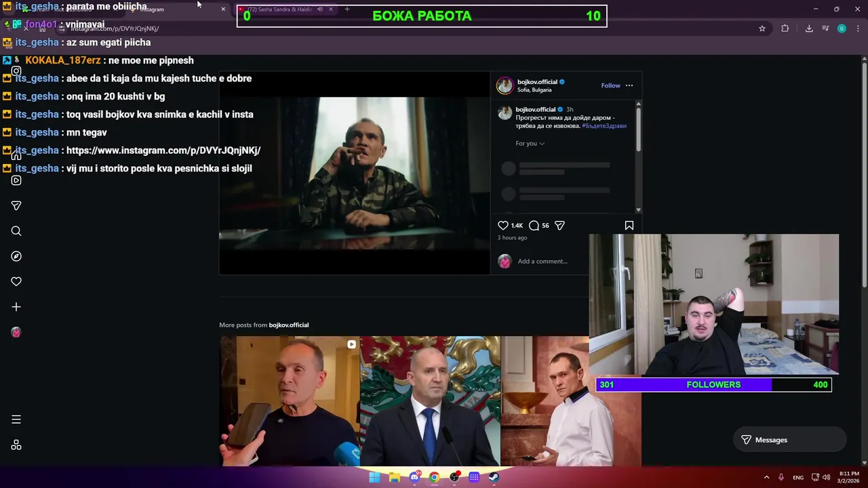Image resolution: width=868 pixels, height=488 pixels.
Task: Open the Windows Start menu
Action: tap(374, 477)
